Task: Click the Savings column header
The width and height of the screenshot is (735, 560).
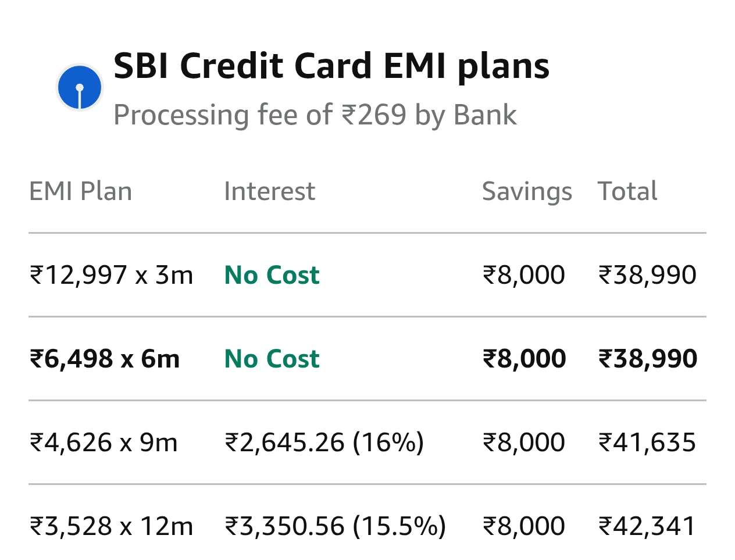Action: 527,191
